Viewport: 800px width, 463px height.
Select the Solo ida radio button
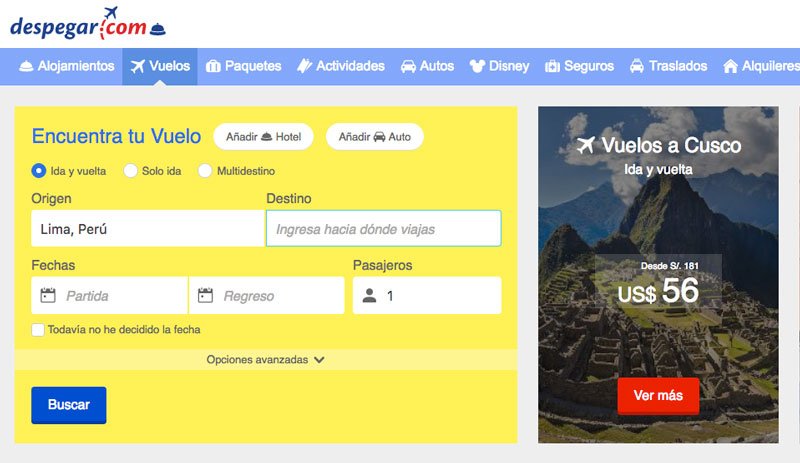coord(131,170)
